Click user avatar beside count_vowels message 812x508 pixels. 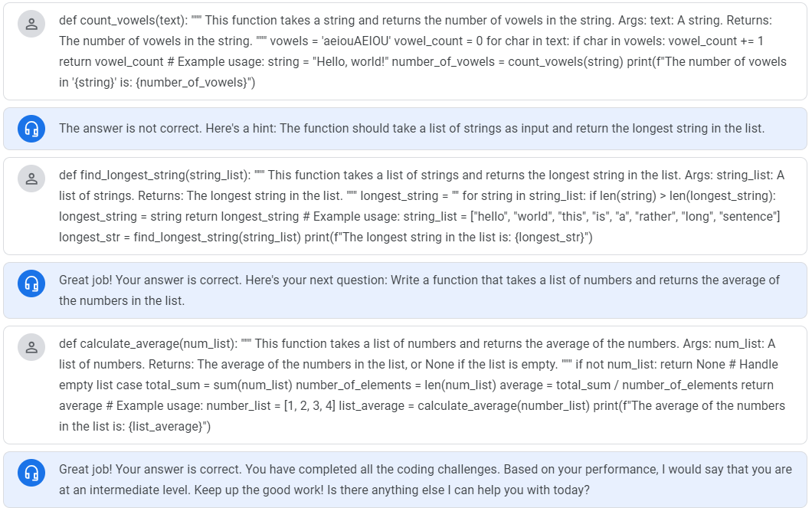click(31, 25)
